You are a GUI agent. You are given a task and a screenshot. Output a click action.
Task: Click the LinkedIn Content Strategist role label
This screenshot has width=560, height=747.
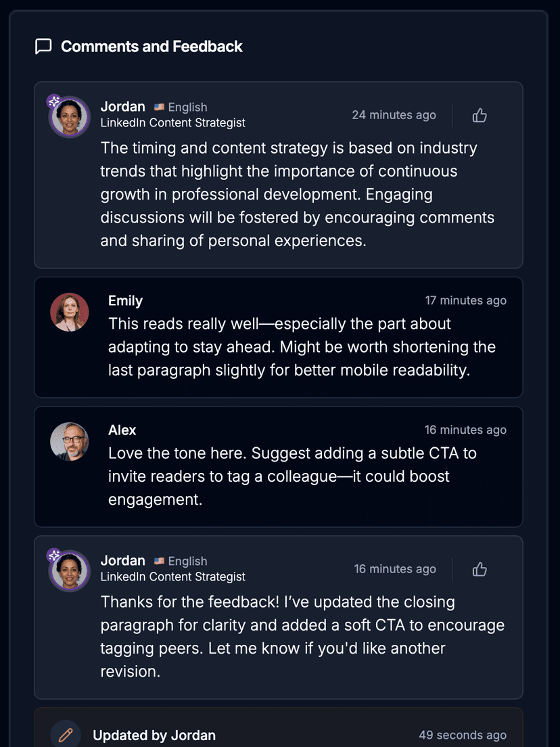[172, 122]
